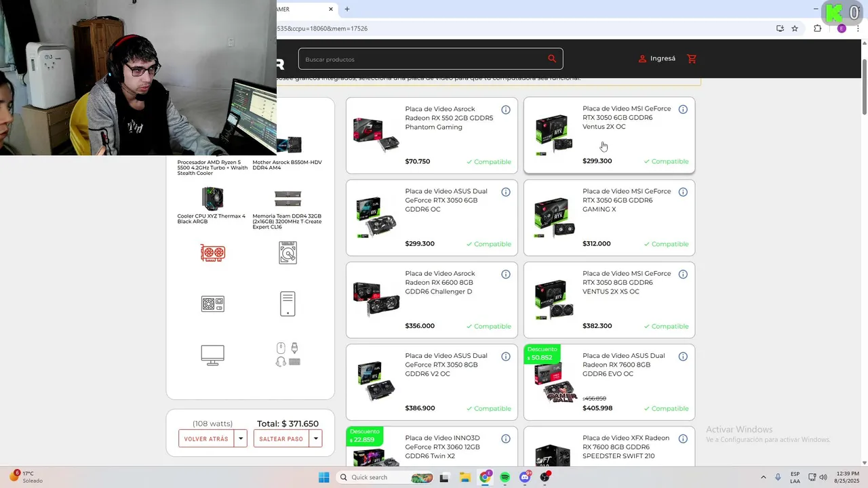Click the VOLVER ATRÁS button

(206, 439)
